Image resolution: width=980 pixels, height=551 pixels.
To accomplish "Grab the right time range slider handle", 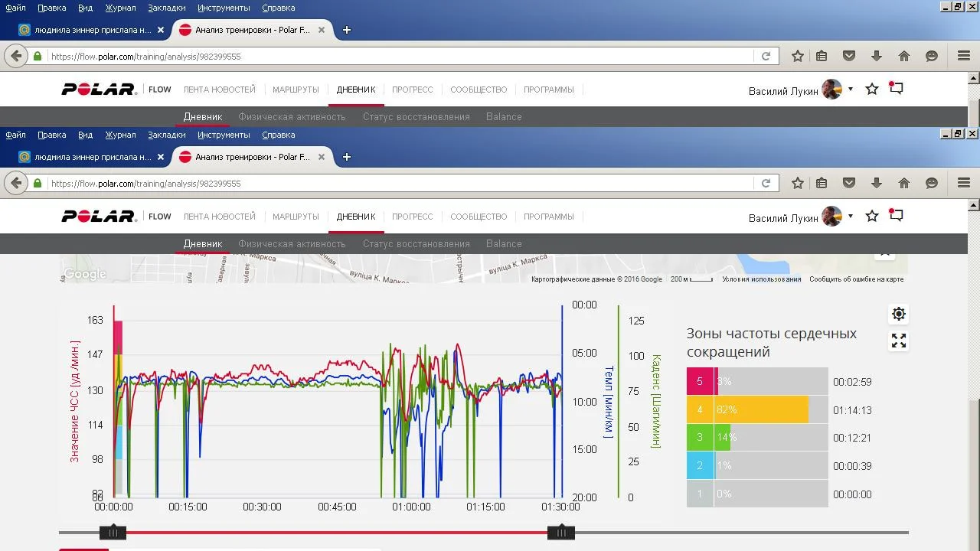I will 561,533.
